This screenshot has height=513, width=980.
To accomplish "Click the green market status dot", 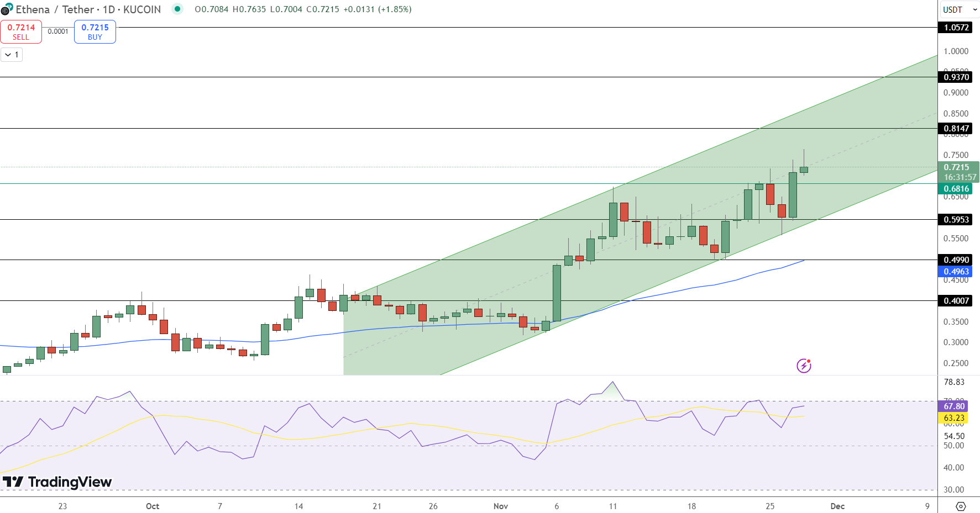I will [x=177, y=9].
